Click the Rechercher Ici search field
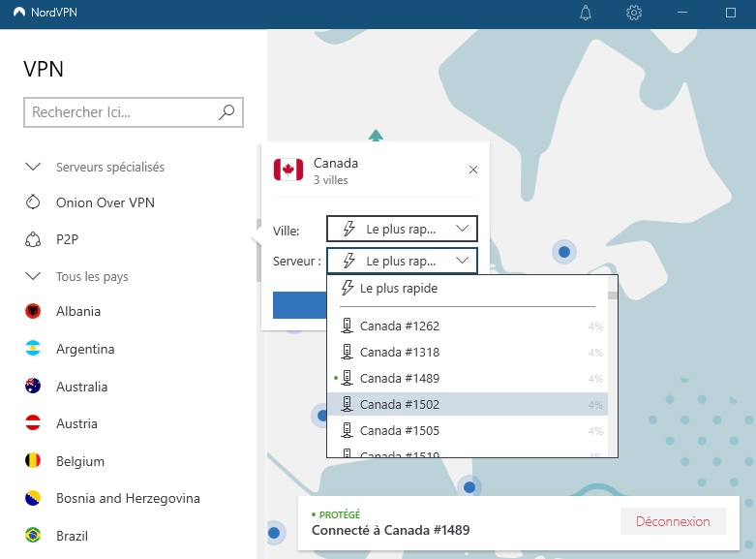 point(133,112)
